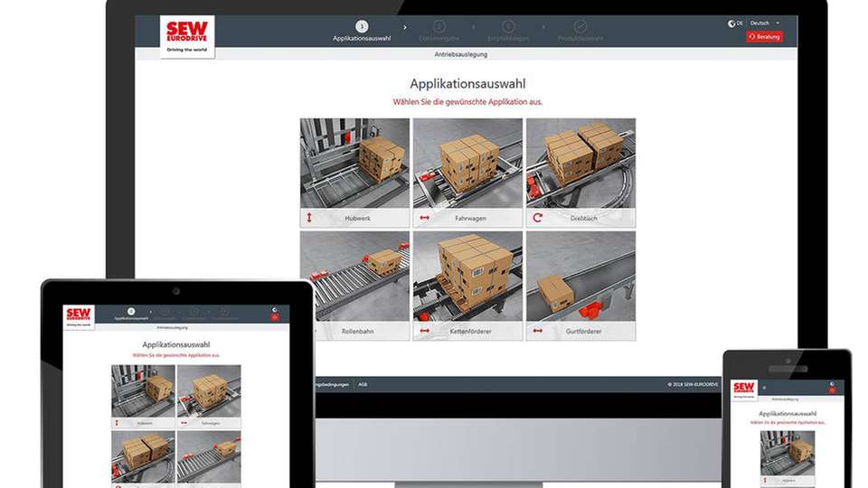Click the red consultation button on the tablet
The height and width of the screenshot is (488, 868).
tap(275, 317)
